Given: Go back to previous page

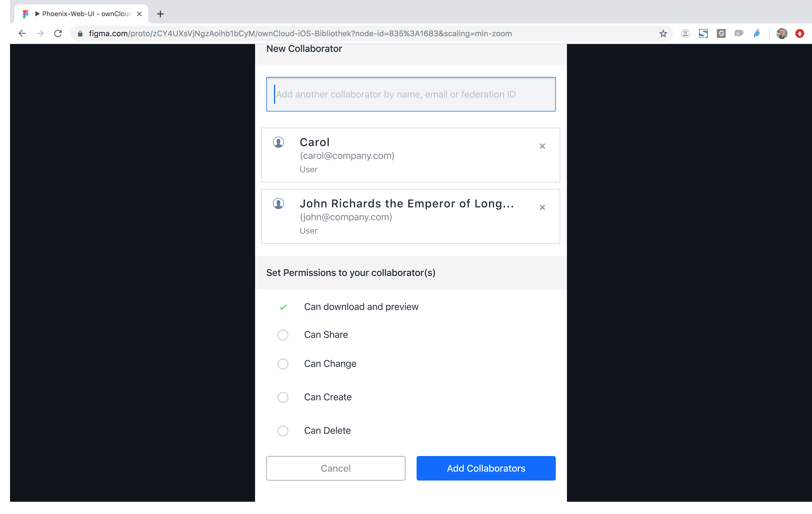Looking at the screenshot, I should [22, 33].
